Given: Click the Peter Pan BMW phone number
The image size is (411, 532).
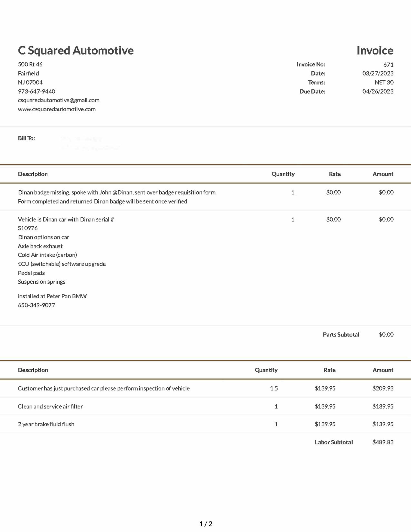Looking at the screenshot, I should tap(37, 305).
